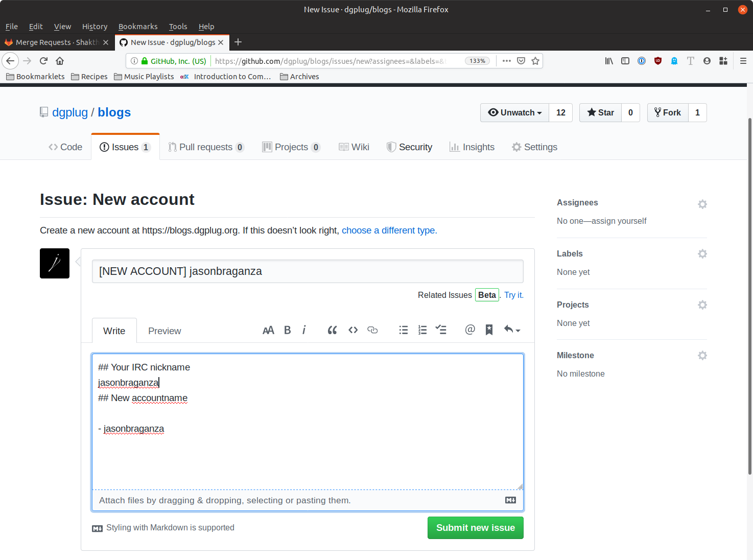The height and width of the screenshot is (560, 753).
Task: Open the File menu
Action: click(12, 27)
